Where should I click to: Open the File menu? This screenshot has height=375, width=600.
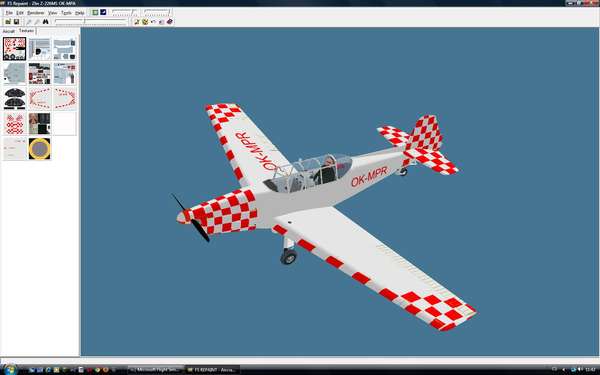[9, 13]
